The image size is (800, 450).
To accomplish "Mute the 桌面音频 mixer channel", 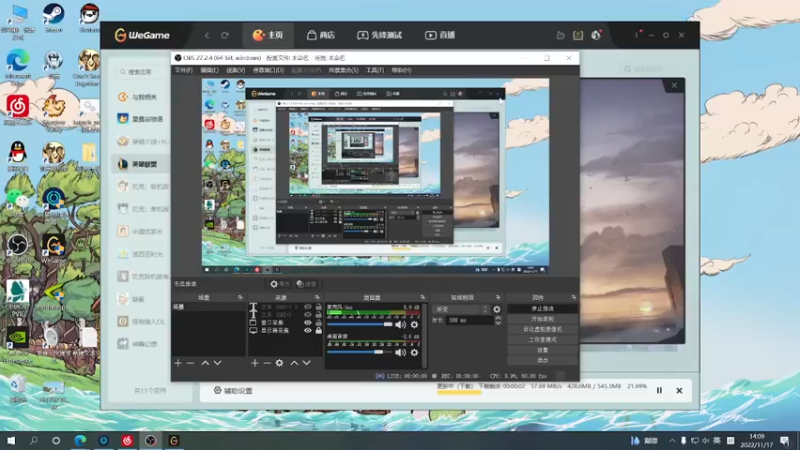I will (x=401, y=352).
